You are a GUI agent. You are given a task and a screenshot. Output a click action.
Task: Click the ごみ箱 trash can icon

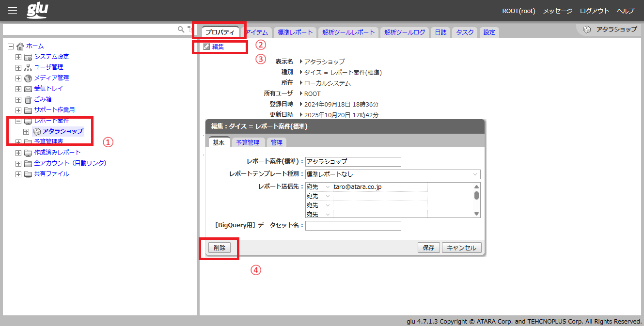28,99
